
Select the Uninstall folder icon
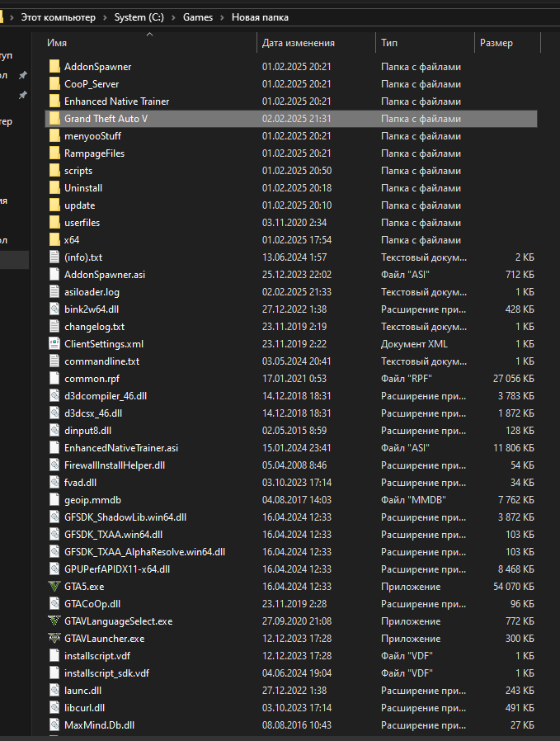pyautogui.click(x=54, y=188)
